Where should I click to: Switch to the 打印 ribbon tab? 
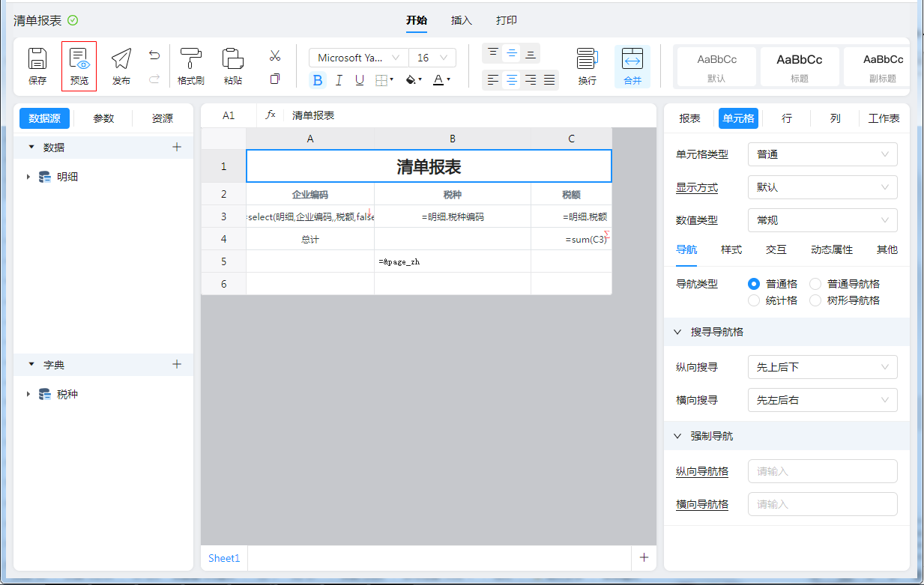click(507, 20)
